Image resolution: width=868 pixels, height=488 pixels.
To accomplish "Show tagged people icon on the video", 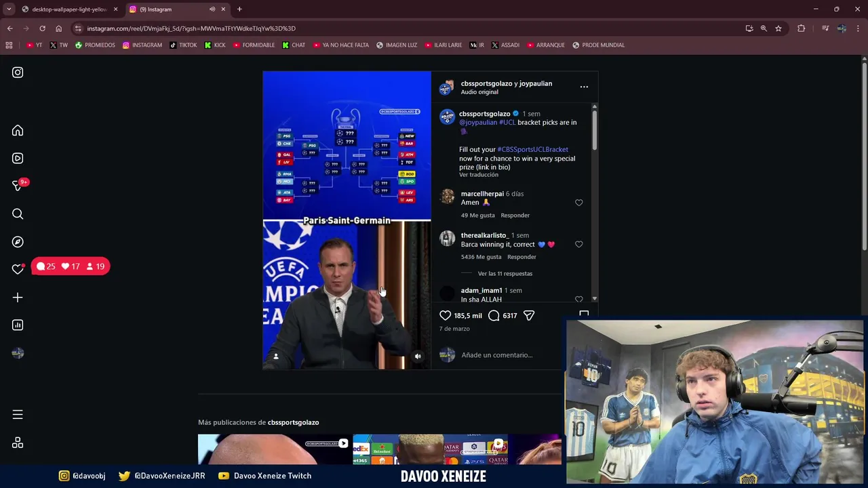I will click(x=275, y=356).
